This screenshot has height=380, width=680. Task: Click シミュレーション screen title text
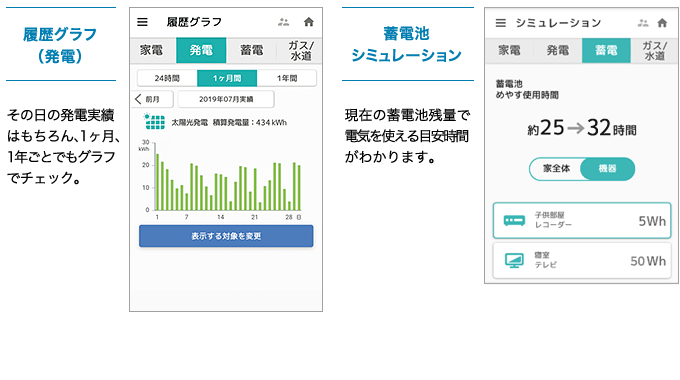coord(558,23)
